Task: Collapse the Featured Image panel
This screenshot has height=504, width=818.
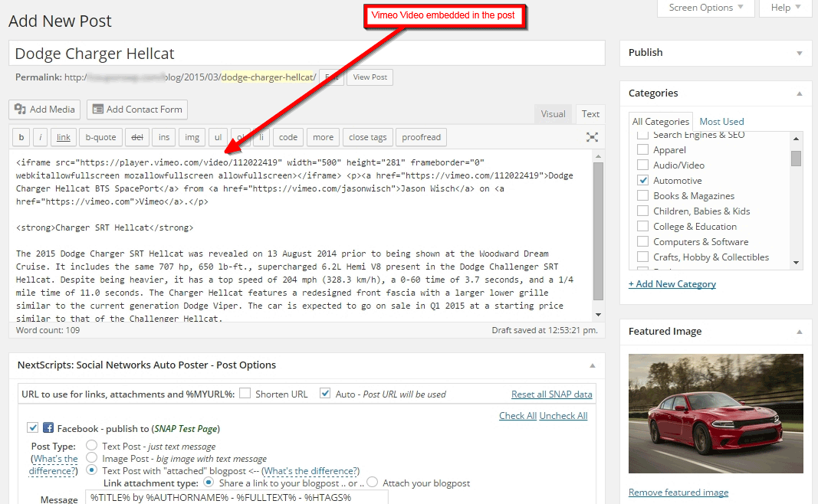Action: tap(800, 332)
